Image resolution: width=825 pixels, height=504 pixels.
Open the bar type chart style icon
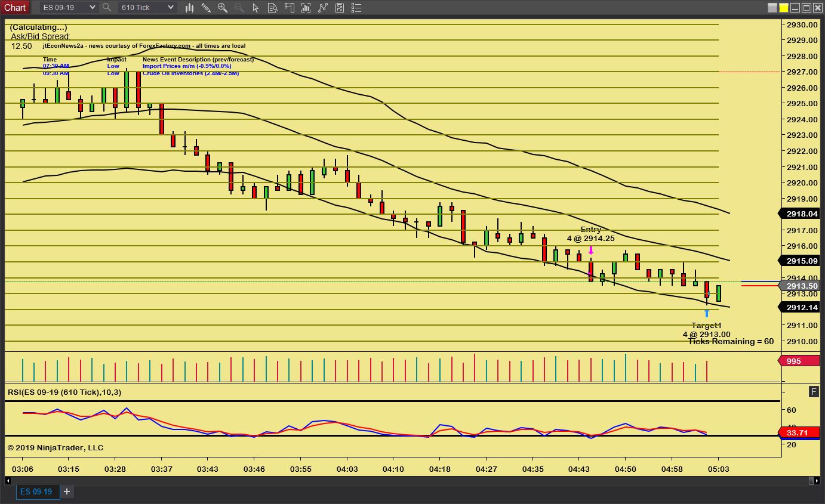point(190,8)
